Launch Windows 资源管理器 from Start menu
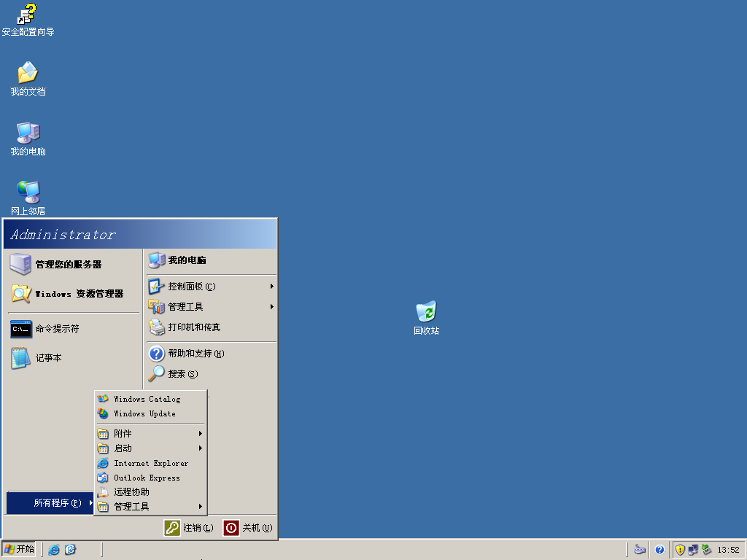Screen dimensions: 747x560 click(74, 294)
